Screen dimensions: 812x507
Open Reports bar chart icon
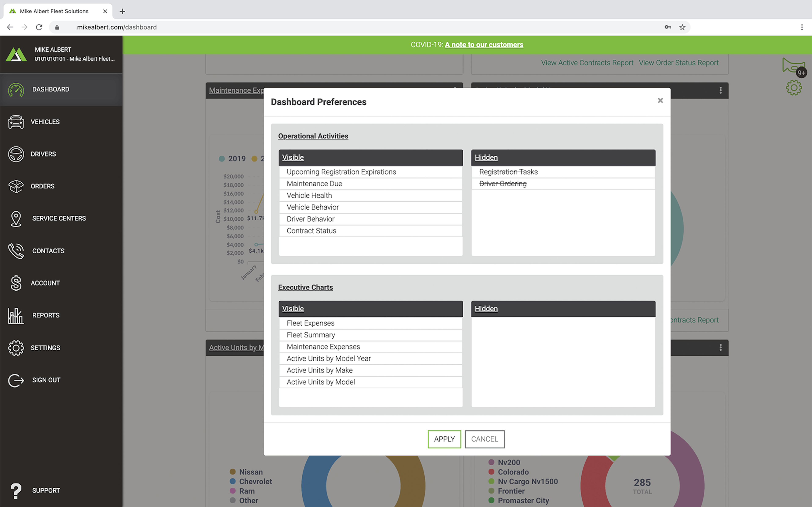(x=16, y=316)
